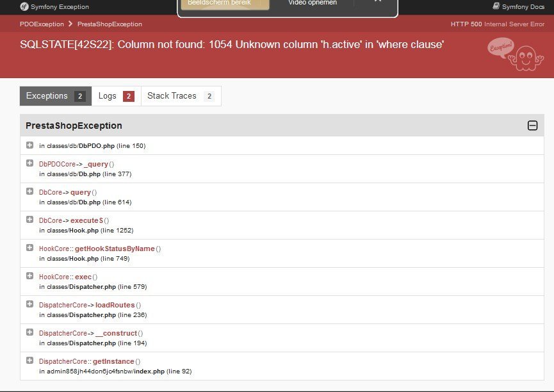Expand the DispatcherCore->loadRoutes trace
This screenshot has width=554, height=392.
coord(29,304)
